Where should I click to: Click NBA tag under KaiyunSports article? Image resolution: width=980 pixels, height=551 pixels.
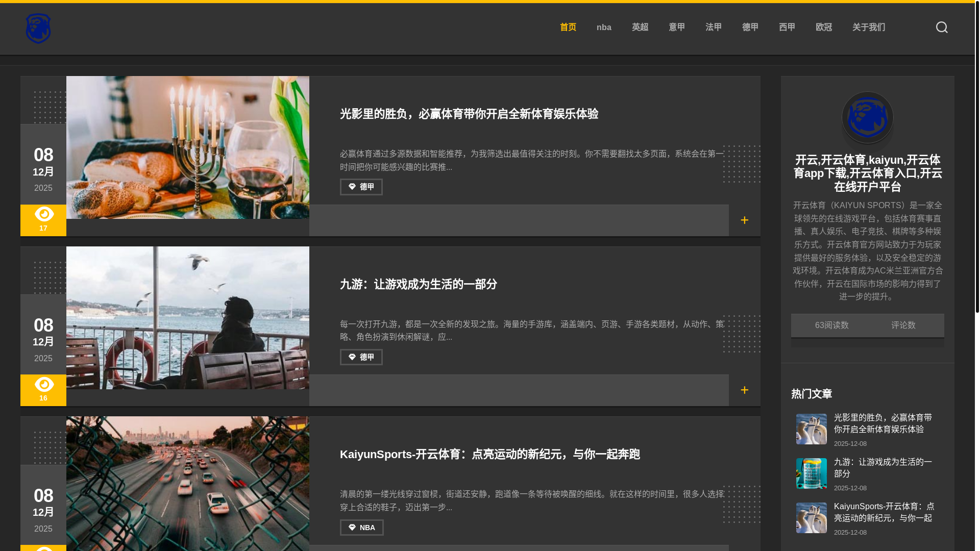[x=362, y=528]
